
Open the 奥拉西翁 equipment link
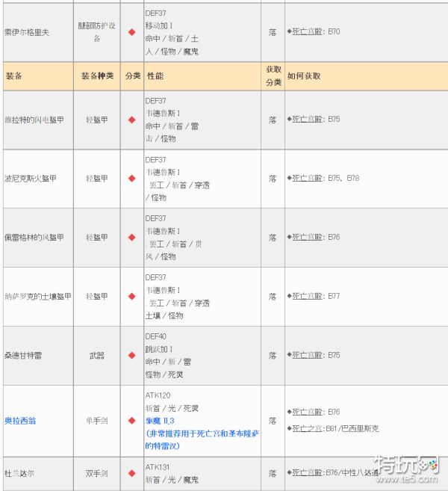tap(20, 421)
